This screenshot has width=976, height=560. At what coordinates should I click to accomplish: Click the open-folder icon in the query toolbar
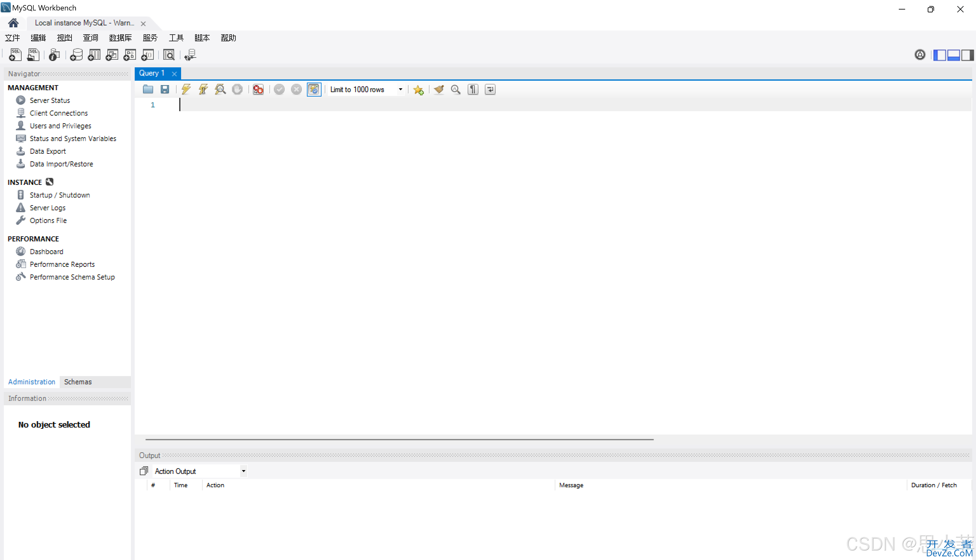(148, 90)
